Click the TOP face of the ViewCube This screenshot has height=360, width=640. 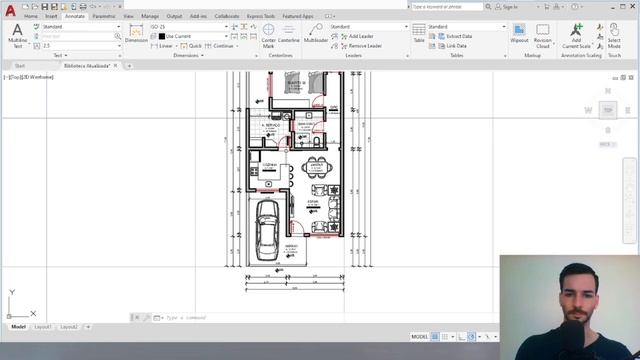[608, 110]
